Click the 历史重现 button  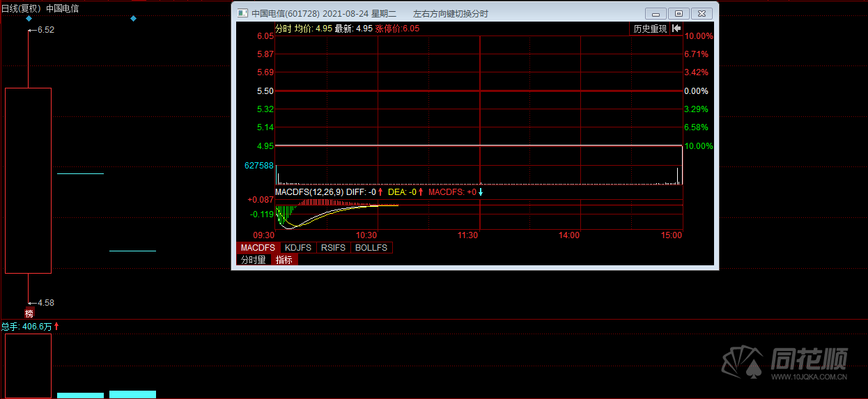pos(649,29)
